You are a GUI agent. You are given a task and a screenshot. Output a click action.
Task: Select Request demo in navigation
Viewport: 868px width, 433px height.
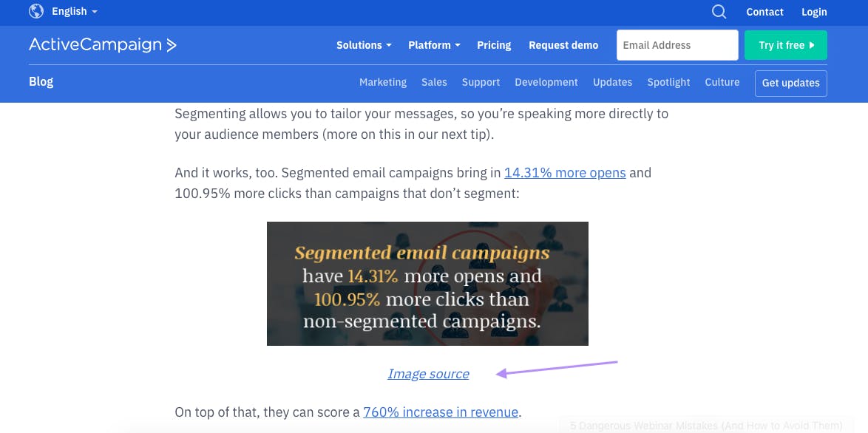[563, 45]
